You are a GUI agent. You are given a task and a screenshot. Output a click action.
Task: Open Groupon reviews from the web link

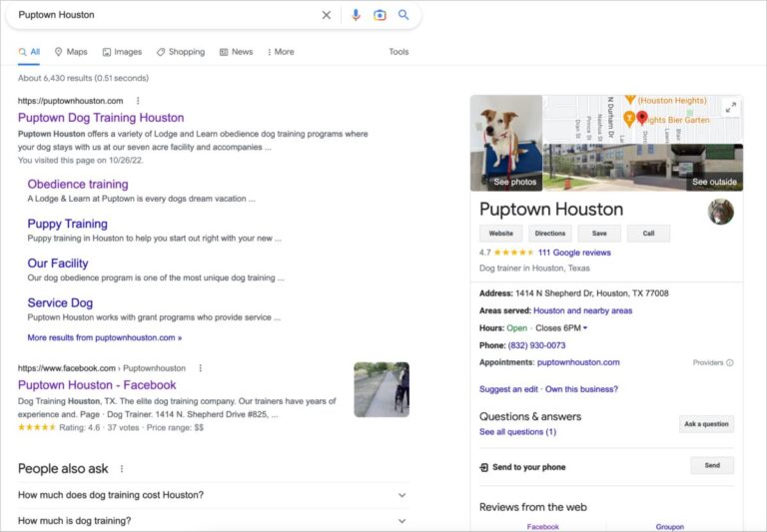point(670,527)
